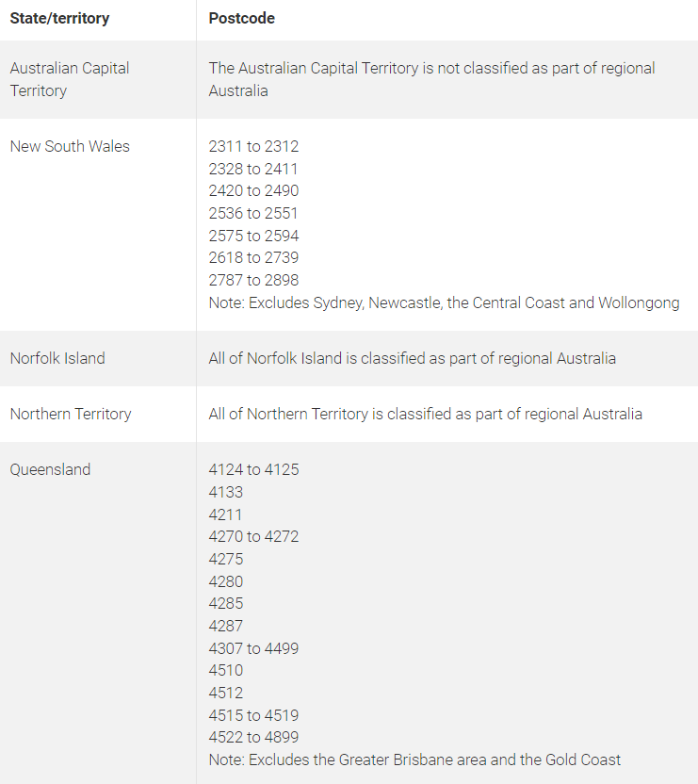Click postcode range 2328 to 2411
The width and height of the screenshot is (698, 784).
[x=253, y=169]
